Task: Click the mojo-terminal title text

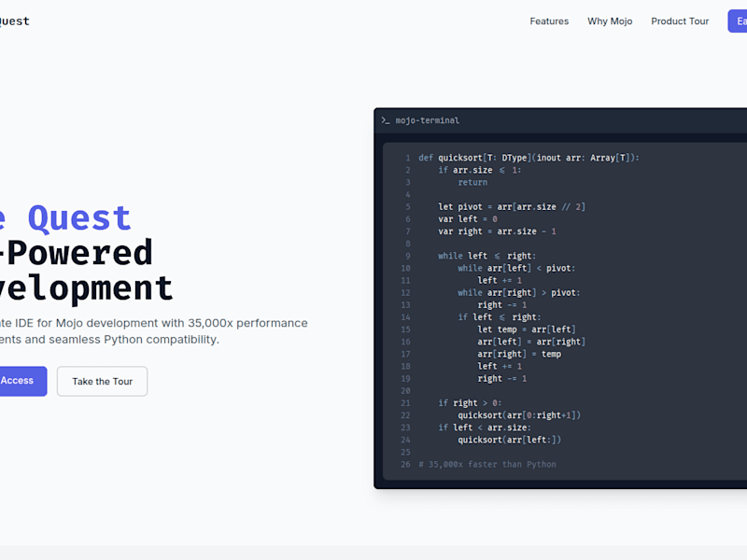Action: coord(428,120)
